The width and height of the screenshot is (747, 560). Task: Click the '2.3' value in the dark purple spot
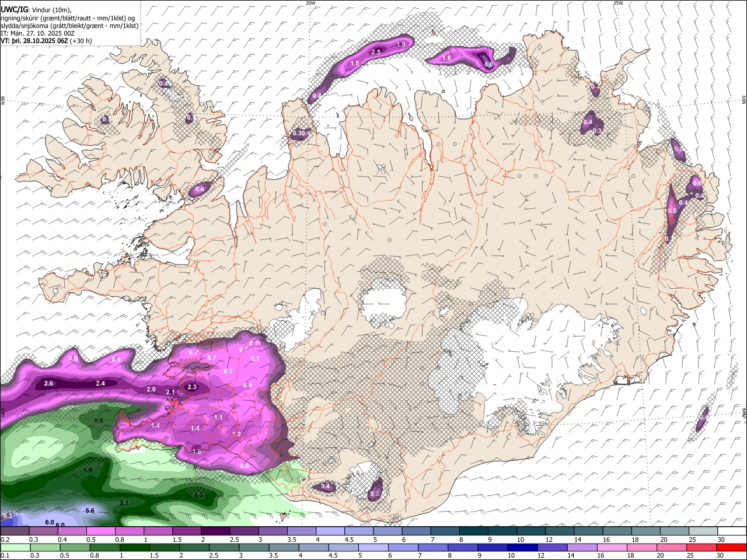(192, 387)
